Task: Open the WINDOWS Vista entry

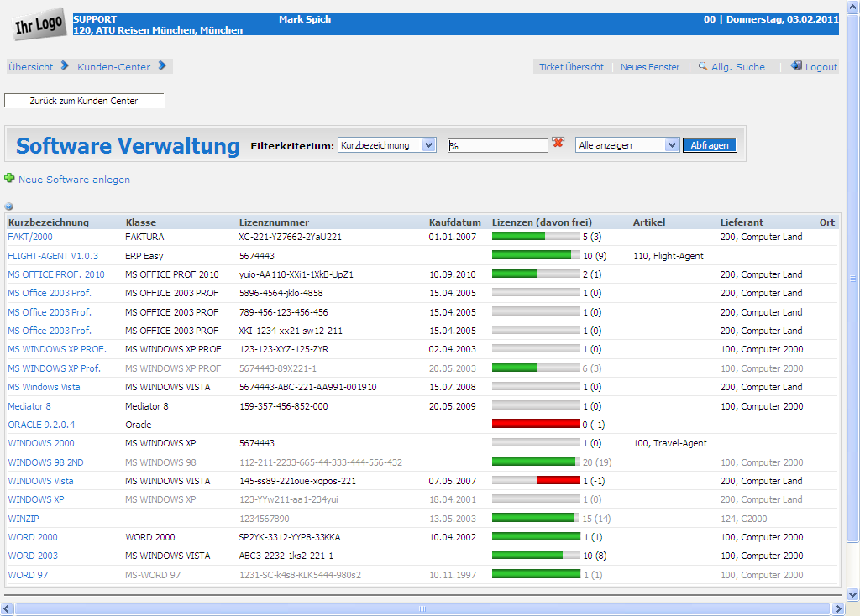Action: coord(40,481)
